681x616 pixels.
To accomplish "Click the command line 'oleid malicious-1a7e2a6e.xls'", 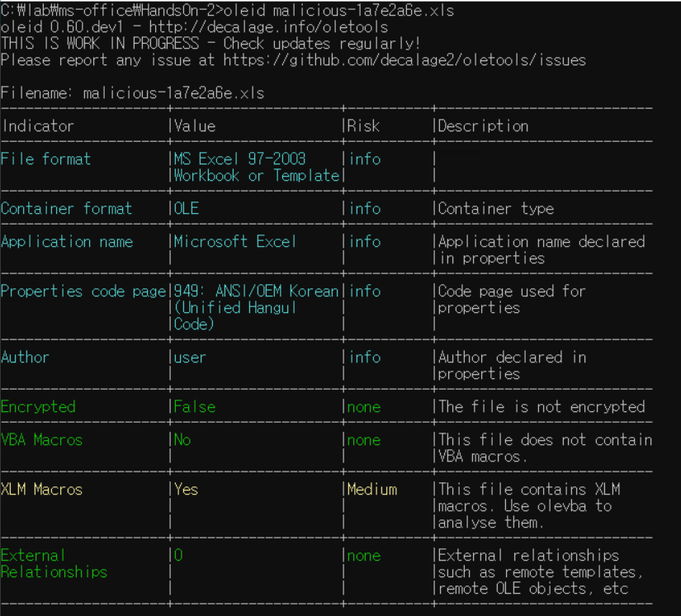I will click(338, 10).
